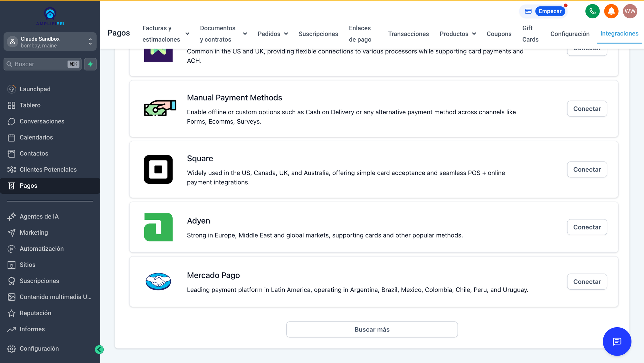Click the card icon beside Empezar
The image size is (644, 363).
click(x=528, y=11)
